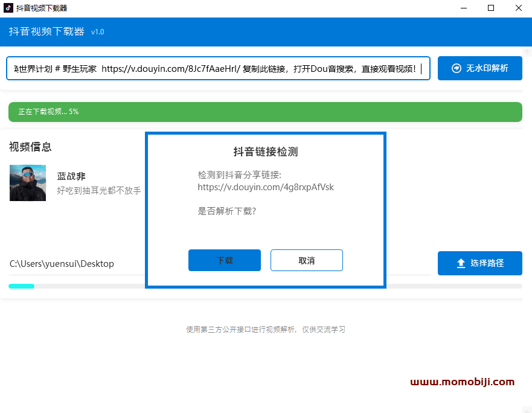Click the 选择路径 choose path button

[479, 263]
